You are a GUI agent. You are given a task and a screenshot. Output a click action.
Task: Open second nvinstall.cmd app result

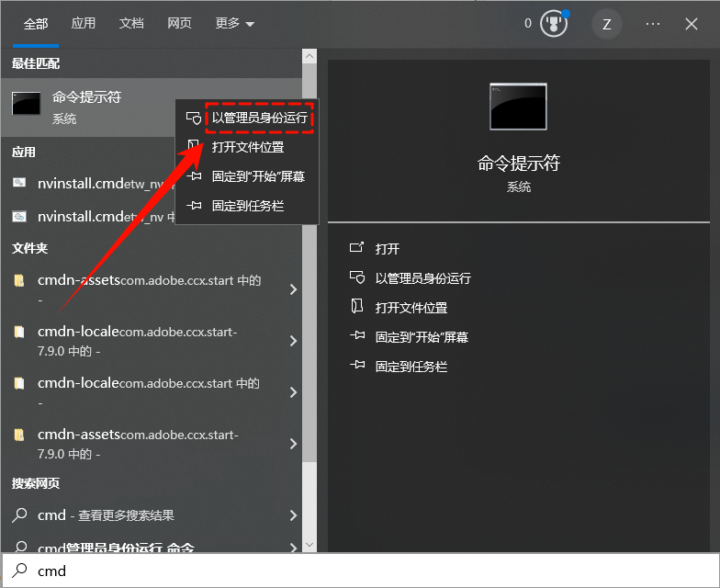pos(88,217)
